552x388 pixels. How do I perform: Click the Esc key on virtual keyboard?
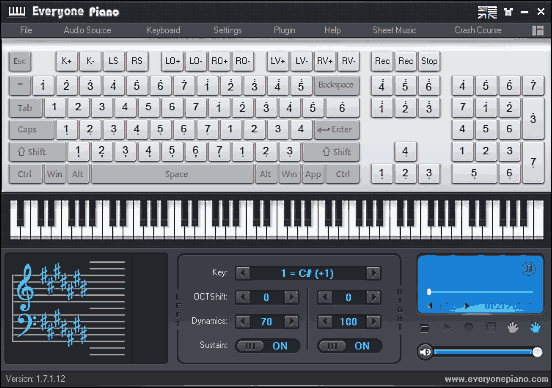20,61
